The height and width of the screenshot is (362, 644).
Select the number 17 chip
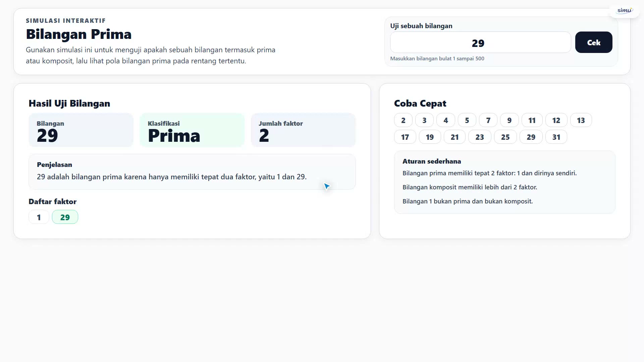click(x=405, y=137)
